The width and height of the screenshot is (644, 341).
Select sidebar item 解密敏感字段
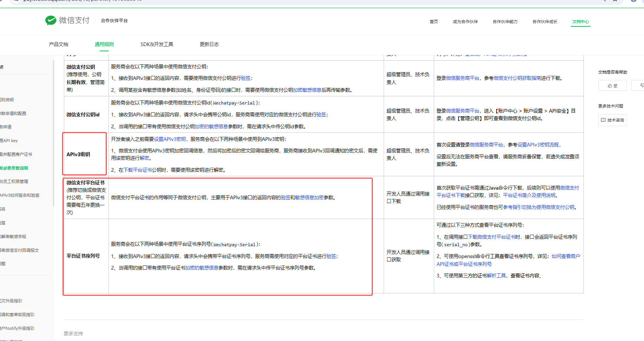tap(13, 237)
